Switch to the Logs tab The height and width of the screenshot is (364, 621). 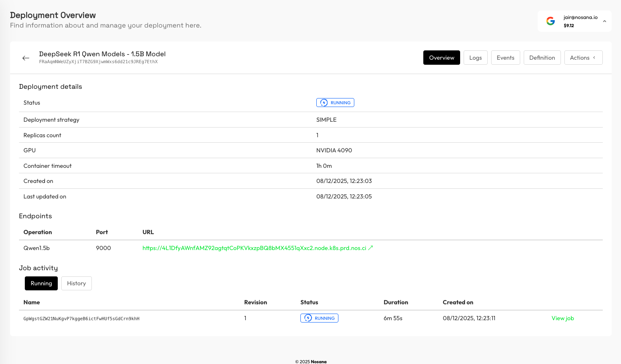[x=475, y=57]
